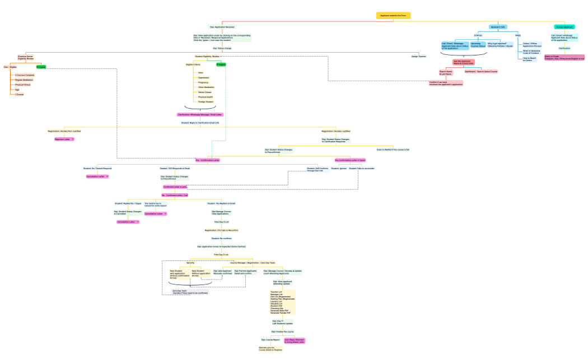
Task: Click the "Re - Confirmed Letter / Call" node
Action: pos(175,195)
